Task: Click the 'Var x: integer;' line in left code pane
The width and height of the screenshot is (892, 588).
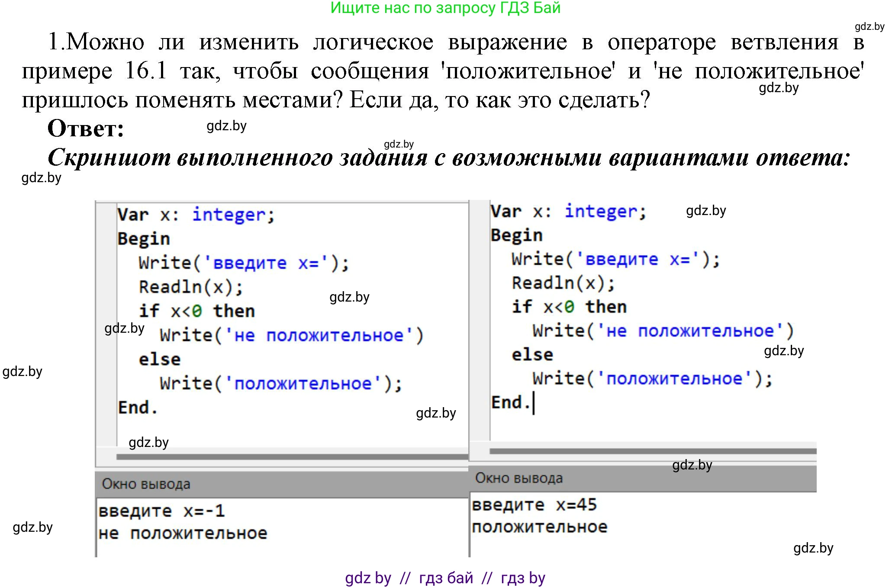Action: click(195, 214)
